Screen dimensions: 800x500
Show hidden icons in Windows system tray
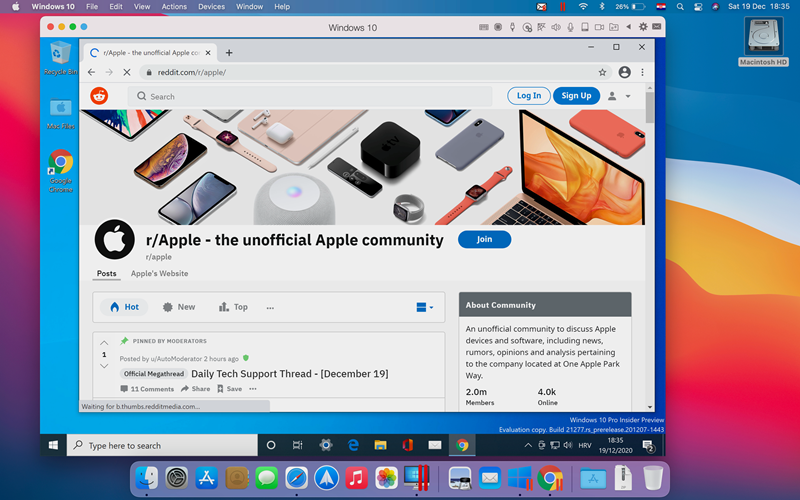click(x=528, y=445)
